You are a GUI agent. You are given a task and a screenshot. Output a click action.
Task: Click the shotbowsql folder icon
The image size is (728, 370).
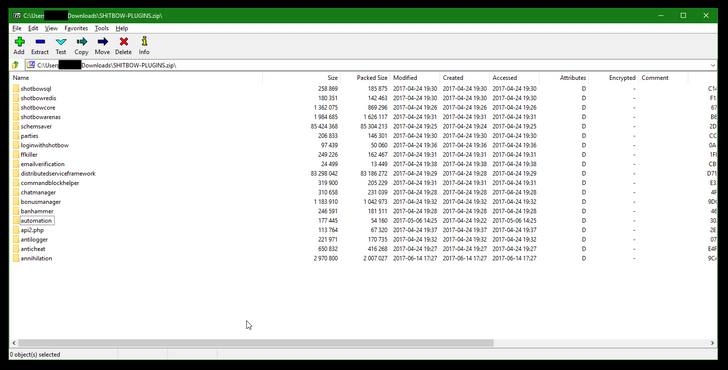[x=16, y=89]
